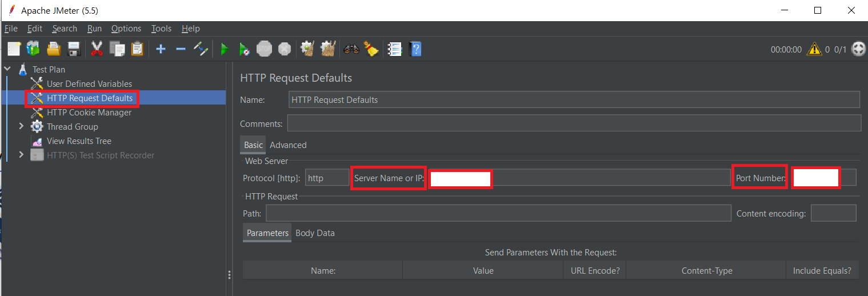
Task: Select the Body Data tab
Action: (315, 233)
